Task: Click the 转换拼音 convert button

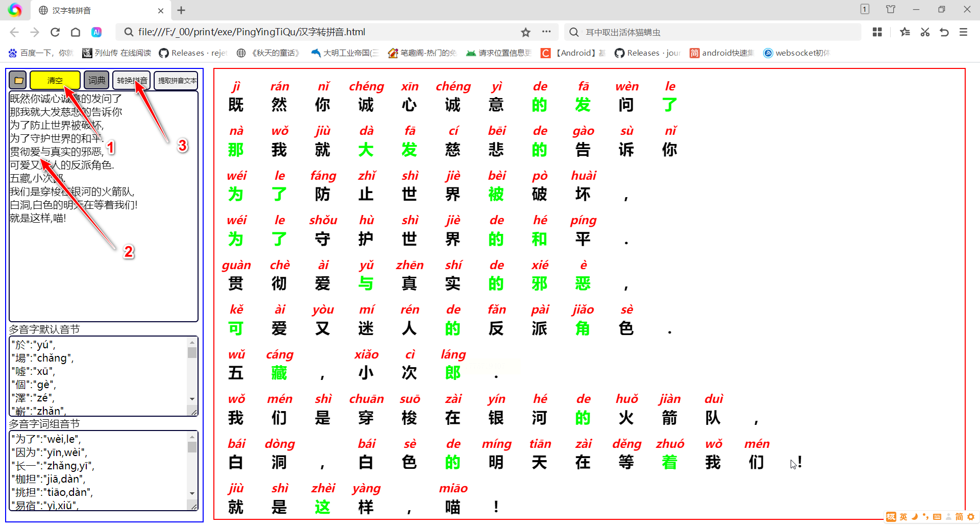Action: pos(132,80)
